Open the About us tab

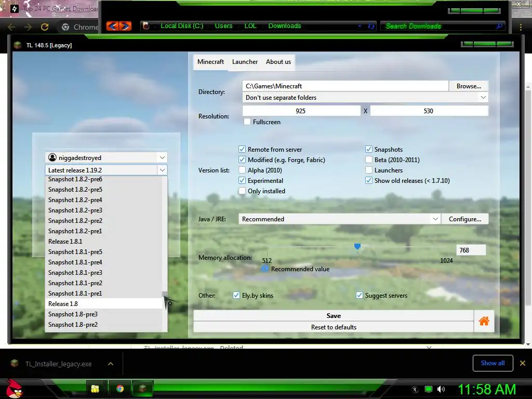[278, 62]
